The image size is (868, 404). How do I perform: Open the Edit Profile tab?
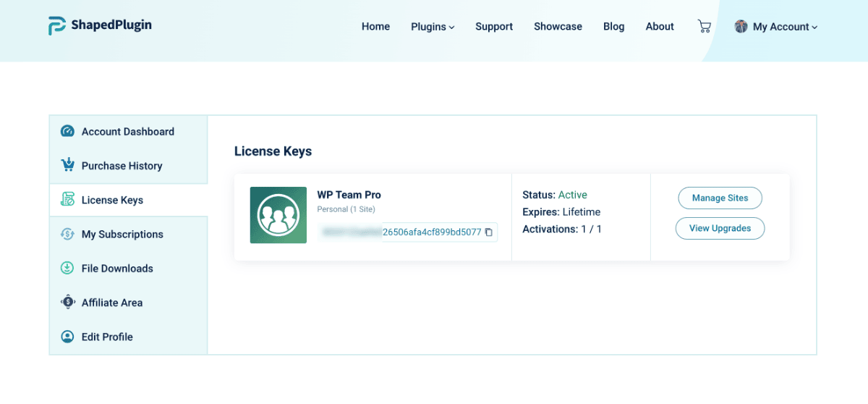pyautogui.click(x=129, y=337)
